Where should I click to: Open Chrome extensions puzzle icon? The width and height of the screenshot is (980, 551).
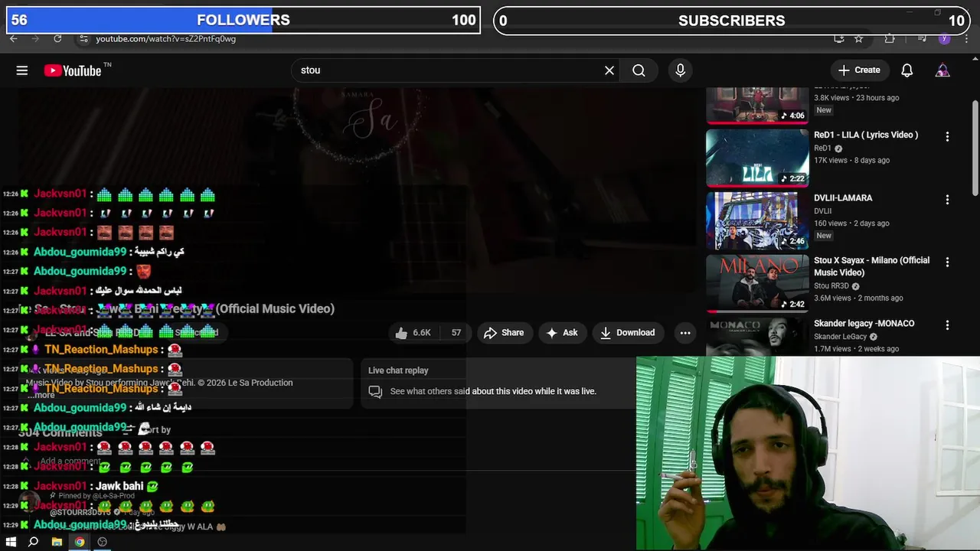click(x=889, y=38)
